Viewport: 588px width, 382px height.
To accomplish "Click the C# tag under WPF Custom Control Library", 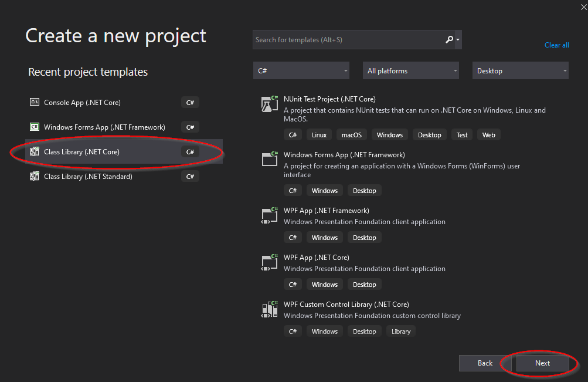I will click(293, 332).
